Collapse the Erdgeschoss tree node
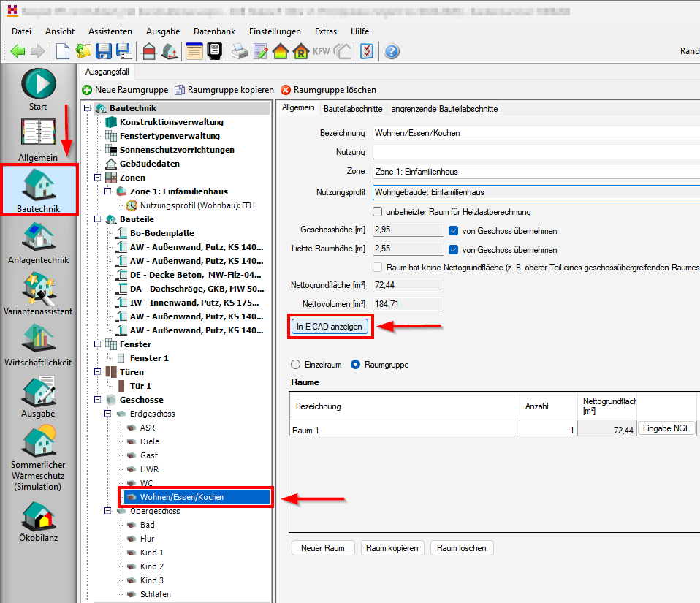The image size is (700, 603). pyautogui.click(x=108, y=414)
